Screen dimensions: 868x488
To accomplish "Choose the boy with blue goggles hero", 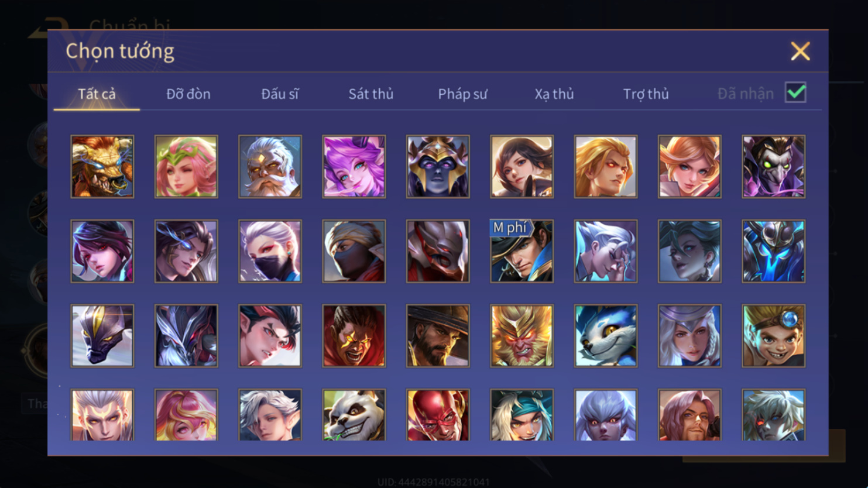I will (774, 336).
